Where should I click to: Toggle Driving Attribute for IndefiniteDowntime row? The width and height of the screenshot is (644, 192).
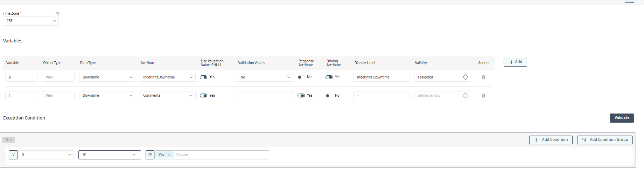tap(329, 77)
